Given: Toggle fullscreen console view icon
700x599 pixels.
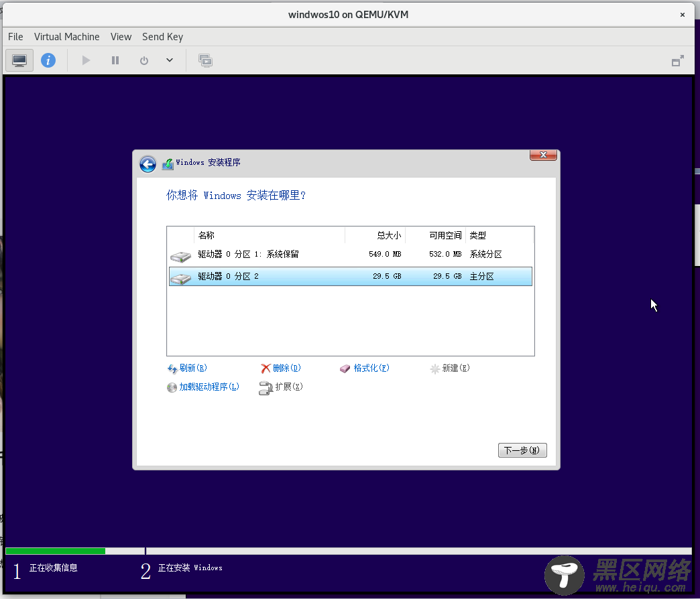Looking at the screenshot, I should pyautogui.click(x=678, y=61).
